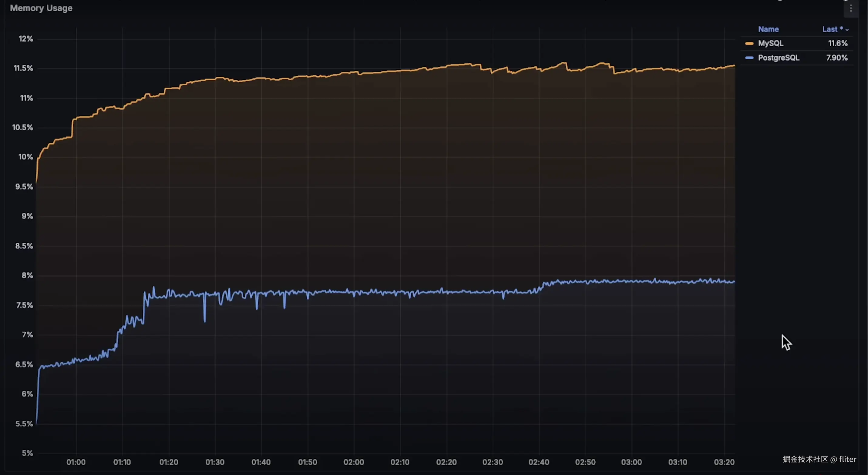Toggle PostgreSQL series visibility via legend name
868x475 pixels.
pos(778,58)
